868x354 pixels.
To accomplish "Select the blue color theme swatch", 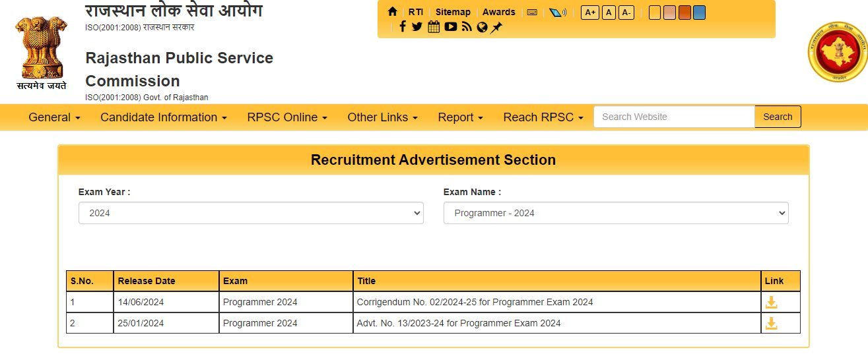I will (699, 13).
